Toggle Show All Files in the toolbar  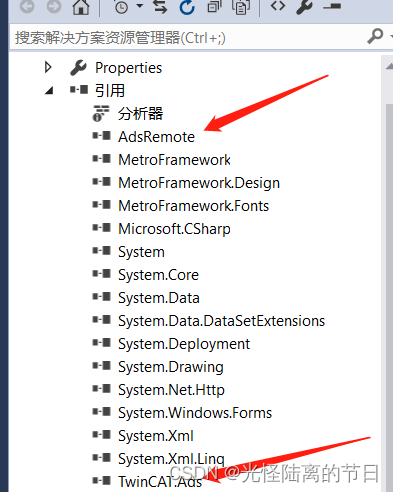pos(241,7)
